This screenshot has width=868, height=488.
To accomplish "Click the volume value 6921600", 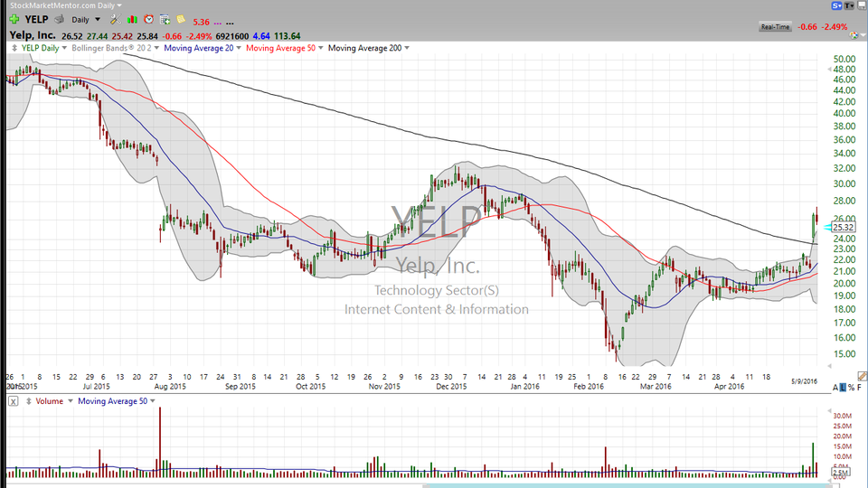I will (232, 36).
